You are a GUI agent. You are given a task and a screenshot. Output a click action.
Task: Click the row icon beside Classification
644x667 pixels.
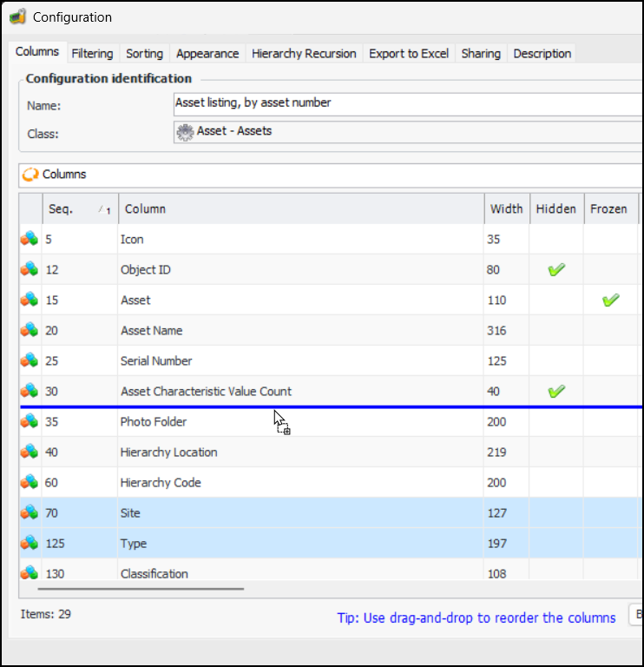coord(30,573)
